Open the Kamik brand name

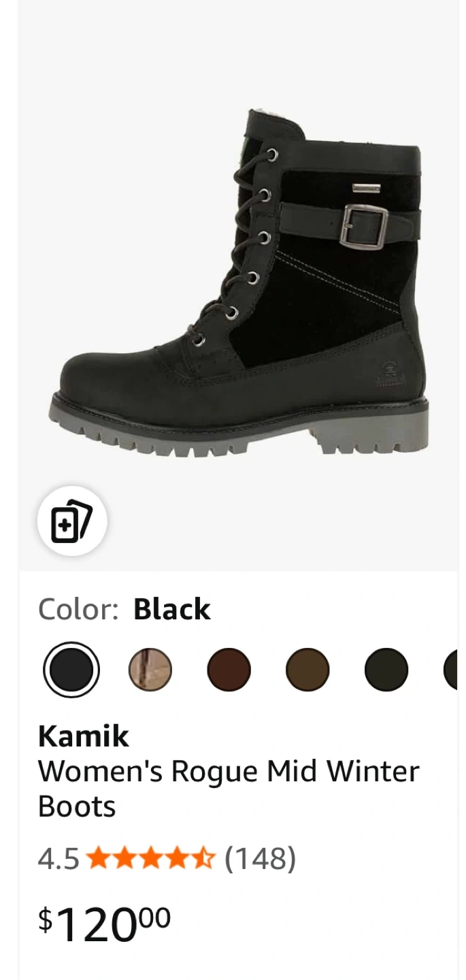pos(83,736)
